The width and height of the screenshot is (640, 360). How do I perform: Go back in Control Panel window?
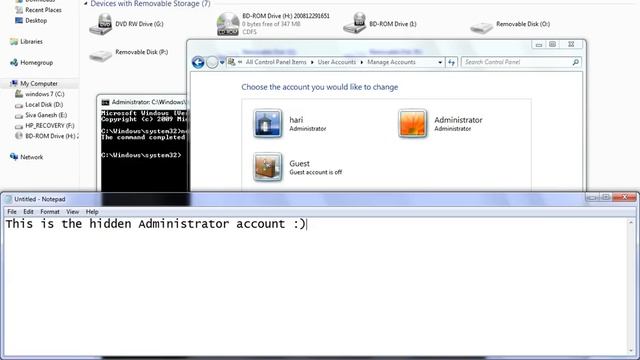coord(198,62)
